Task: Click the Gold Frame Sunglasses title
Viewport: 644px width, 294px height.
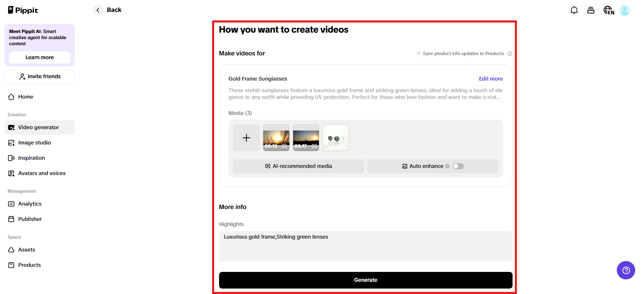Action: click(x=258, y=79)
